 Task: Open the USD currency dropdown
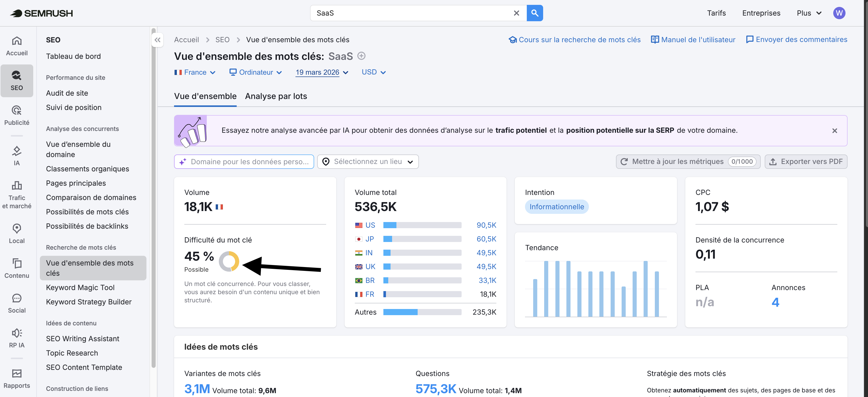tap(373, 72)
